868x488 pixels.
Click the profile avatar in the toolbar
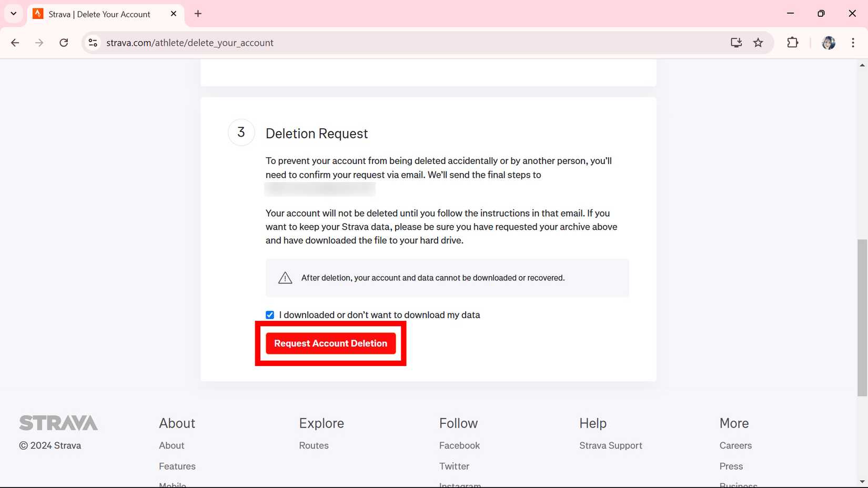[828, 43]
